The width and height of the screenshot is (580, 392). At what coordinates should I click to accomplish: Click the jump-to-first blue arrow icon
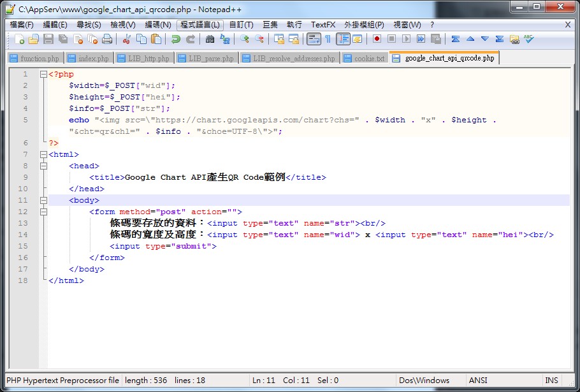(456, 39)
